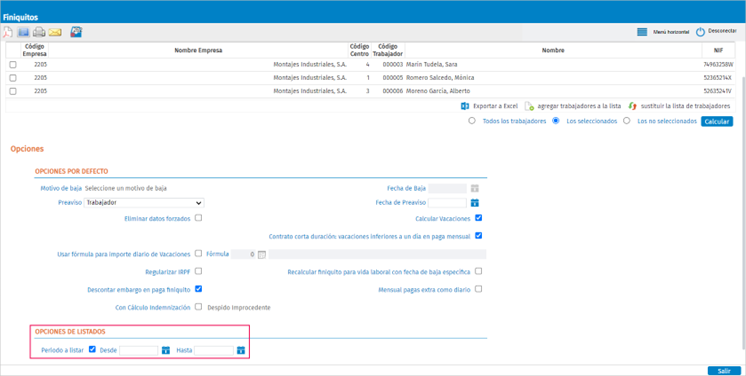746x376 pixels.
Task: Select the Todos los trabajadores radio button
Action: point(472,121)
